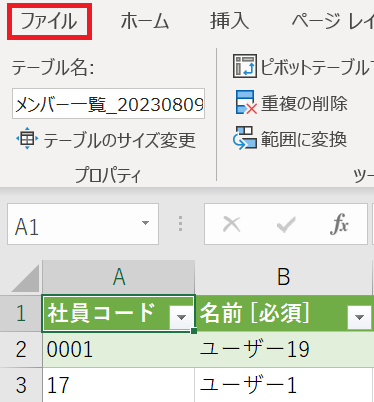Select column A header
Image resolution: width=374 pixels, height=402 pixels.
119,277
